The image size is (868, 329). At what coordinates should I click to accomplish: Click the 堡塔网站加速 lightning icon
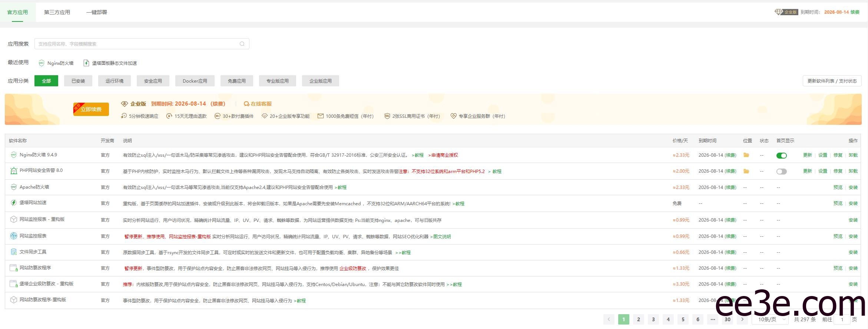pyautogui.click(x=14, y=203)
